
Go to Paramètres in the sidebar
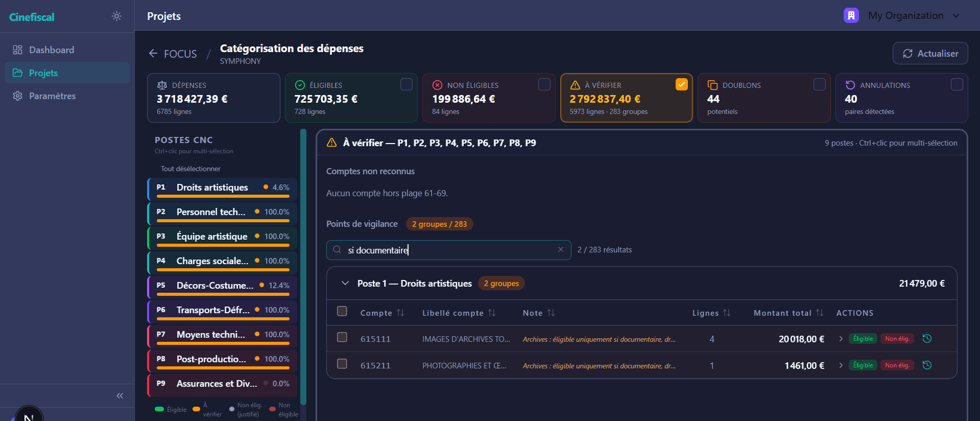(52, 96)
